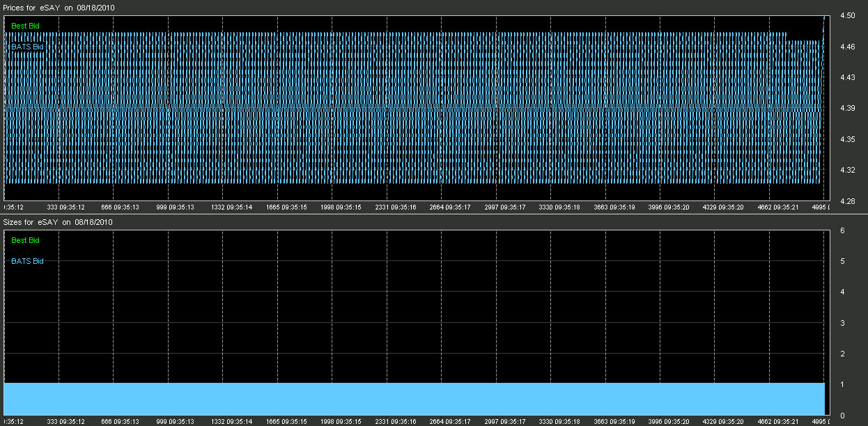Click '2664 09:35:17' tick under Prices chart

pyautogui.click(x=451, y=207)
